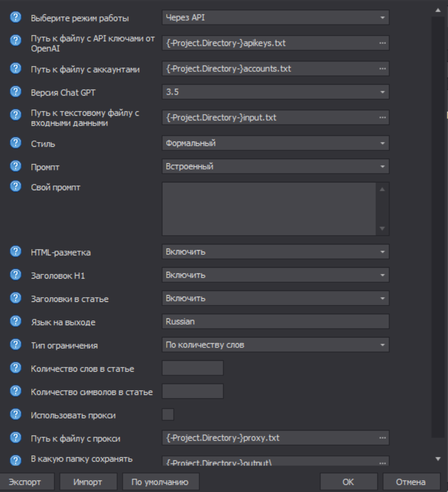Click the main vertical scrollbar track

(437, 227)
